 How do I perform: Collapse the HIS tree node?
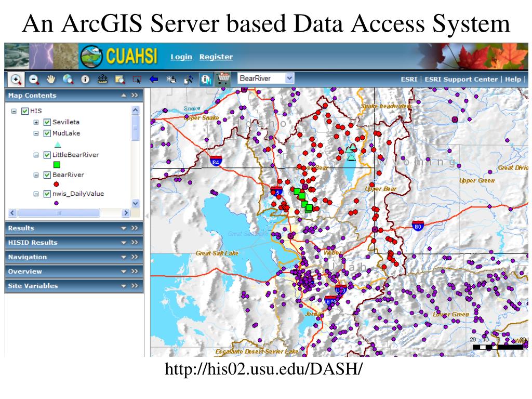coord(14,111)
